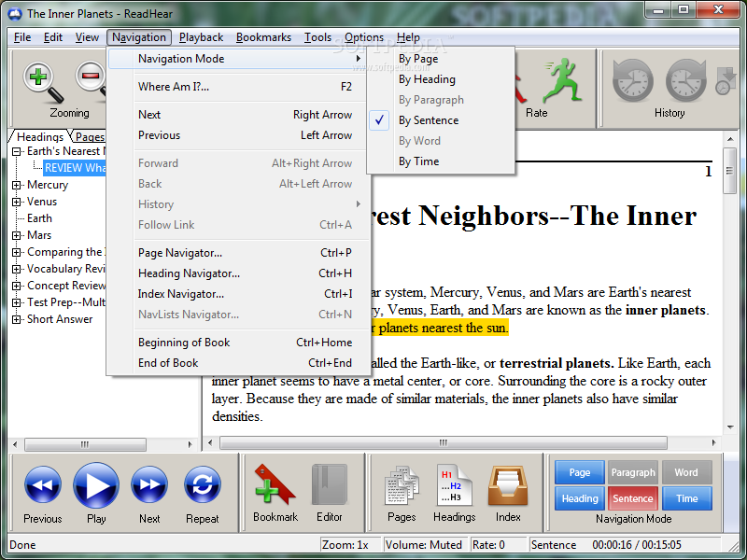Choose By Time in Navigation Mode submenu

[441, 161]
